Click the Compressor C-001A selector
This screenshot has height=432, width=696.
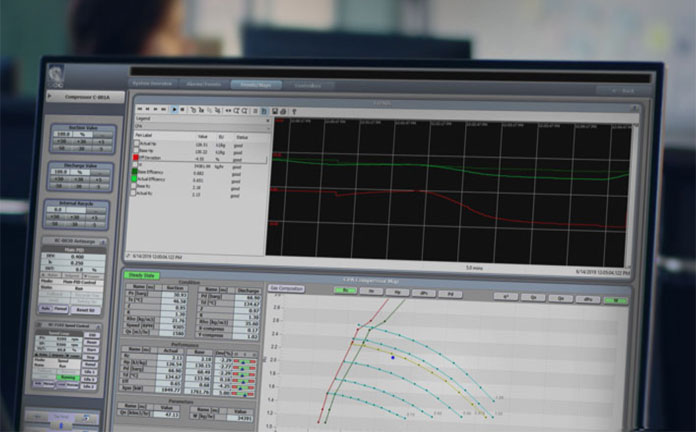[85, 97]
